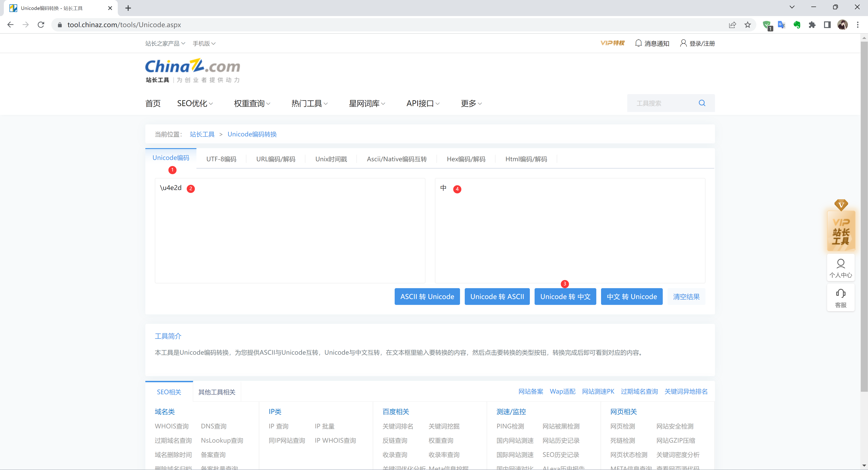Click the tab search chevron in title bar

click(x=792, y=7)
